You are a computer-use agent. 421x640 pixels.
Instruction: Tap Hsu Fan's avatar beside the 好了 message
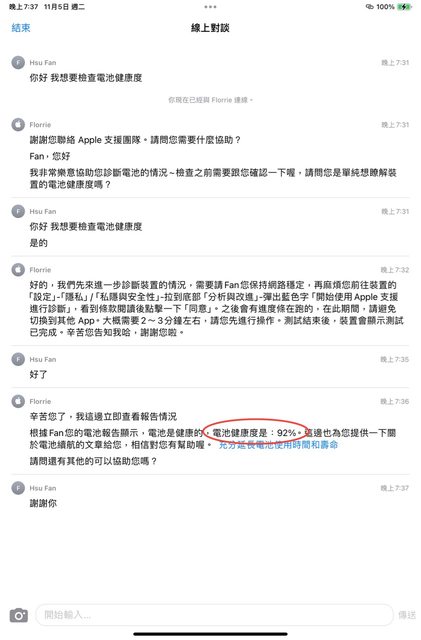(18, 359)
